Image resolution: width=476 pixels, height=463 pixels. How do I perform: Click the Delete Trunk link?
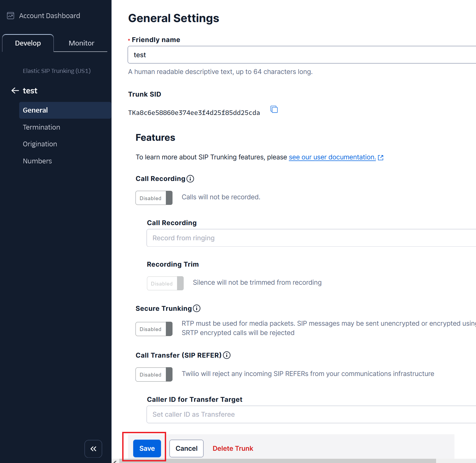(233, 448)
